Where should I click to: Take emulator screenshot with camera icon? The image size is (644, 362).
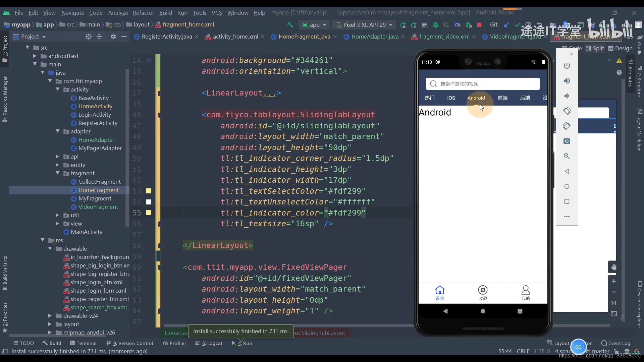click(567, 141)
